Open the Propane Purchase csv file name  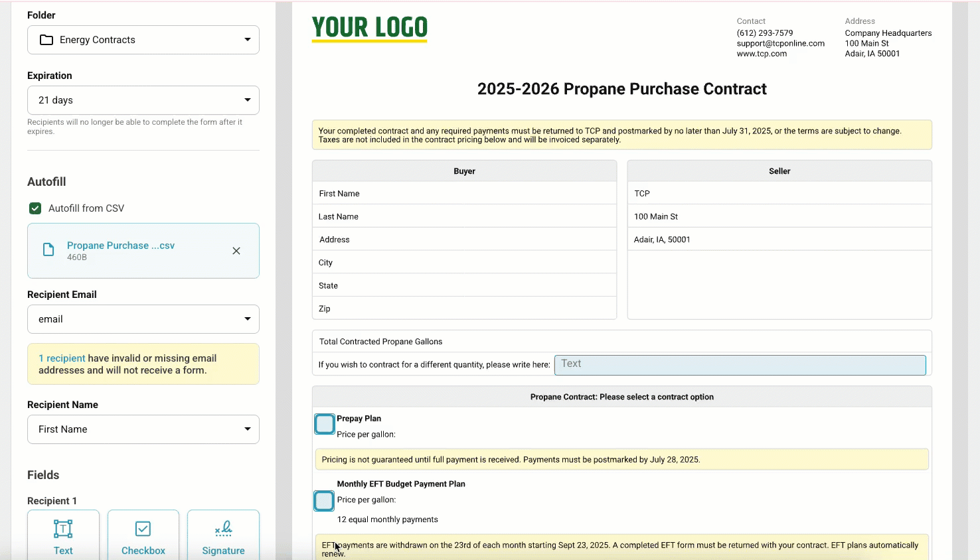pos(121,245)
